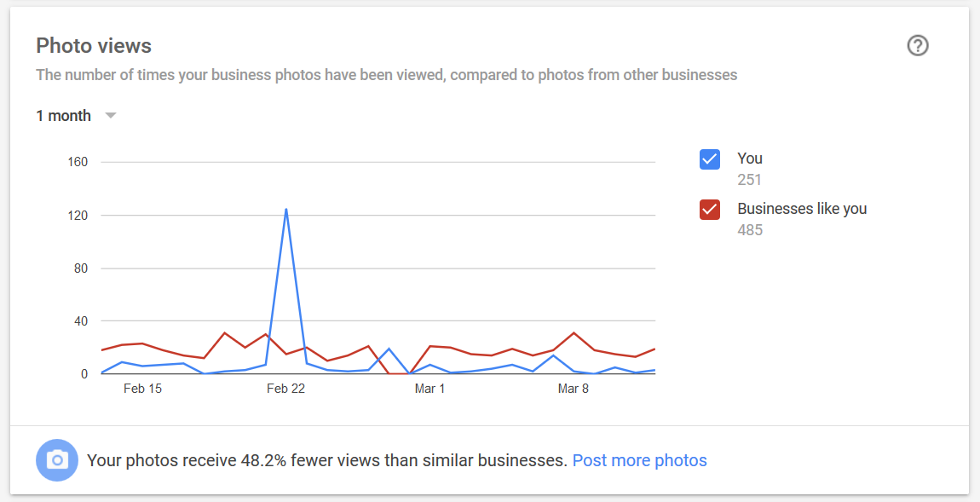Click the Feb 15 axis label
The width and height of the screenshot is (980, 502).
click(x=142, y=389)
